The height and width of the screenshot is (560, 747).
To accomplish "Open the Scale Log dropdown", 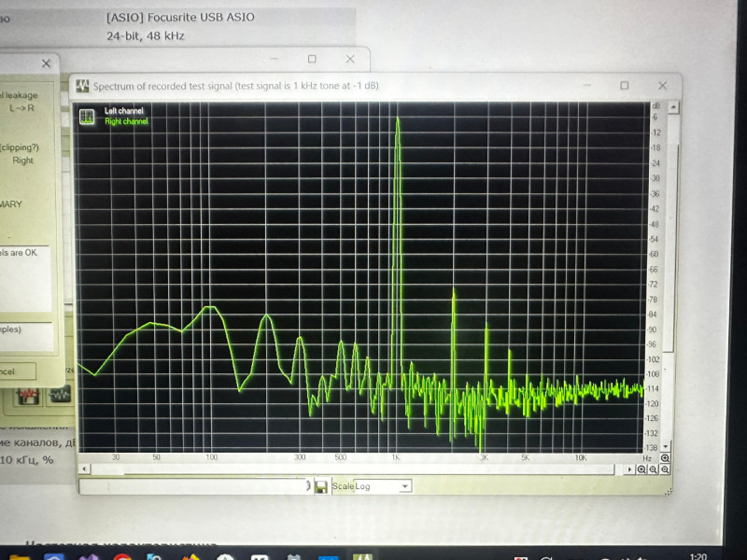I will click(x=404, y=486).
